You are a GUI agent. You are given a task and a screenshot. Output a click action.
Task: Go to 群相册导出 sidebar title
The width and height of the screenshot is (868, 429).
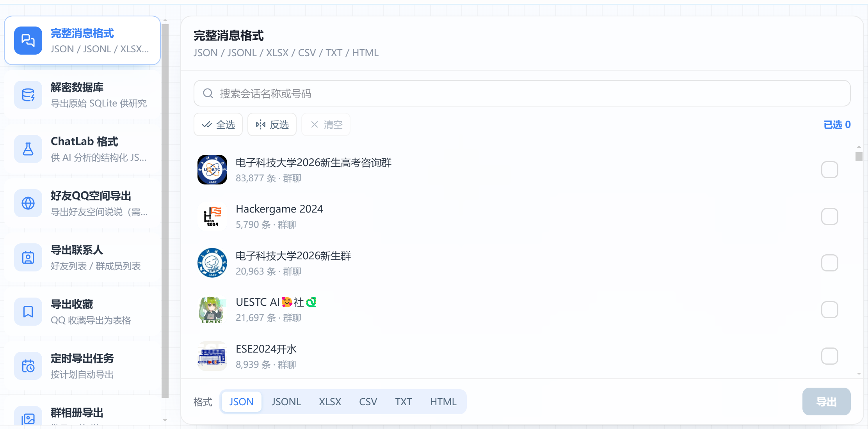click(77, 413)
